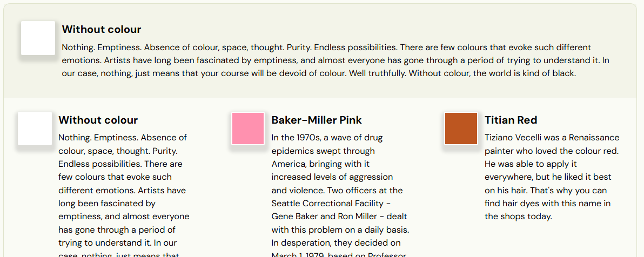The height and width of the screenshot is (257, 644).
Task: Click the Titian Red description about Tiziano Vecelli
Action: tap(552, 177)
